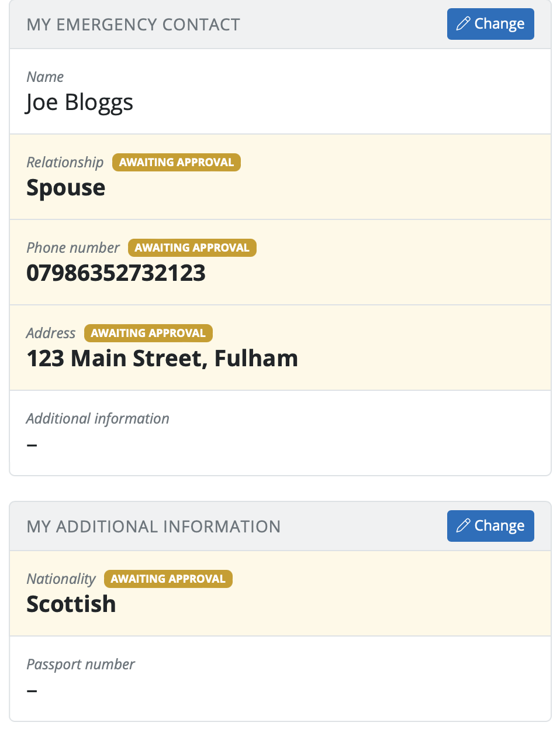Click the Spouse relationship value
The height and width of the screenshot is (729, 560).
[66, 188]
